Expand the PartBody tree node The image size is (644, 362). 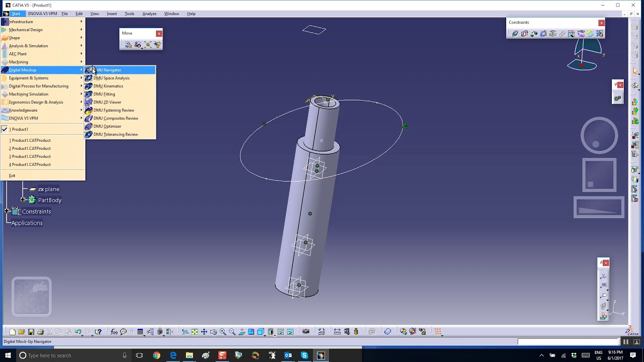(x=23, y=200)
